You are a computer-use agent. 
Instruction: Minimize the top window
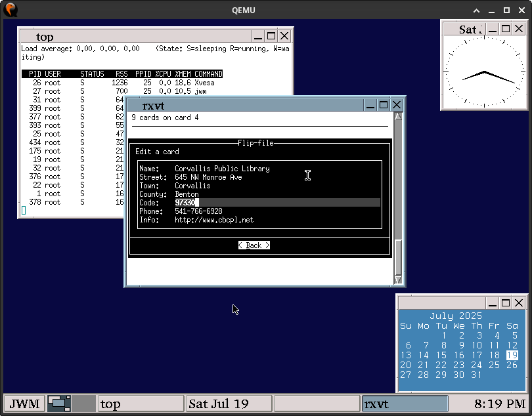tap(258, 36)
